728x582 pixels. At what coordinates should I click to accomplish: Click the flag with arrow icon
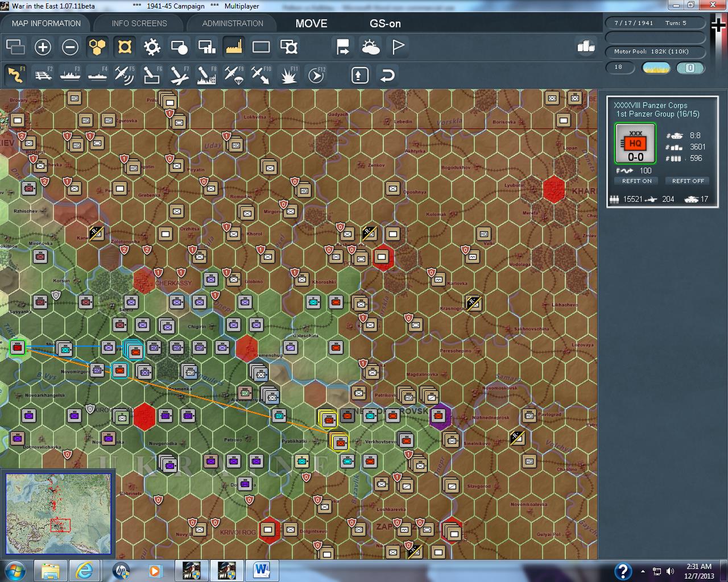click(343, 47)
